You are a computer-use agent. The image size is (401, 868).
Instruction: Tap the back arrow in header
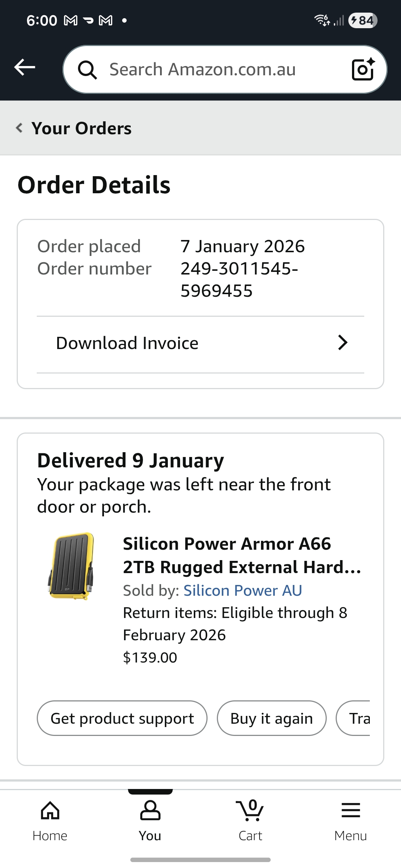click(x=25, y=68)
